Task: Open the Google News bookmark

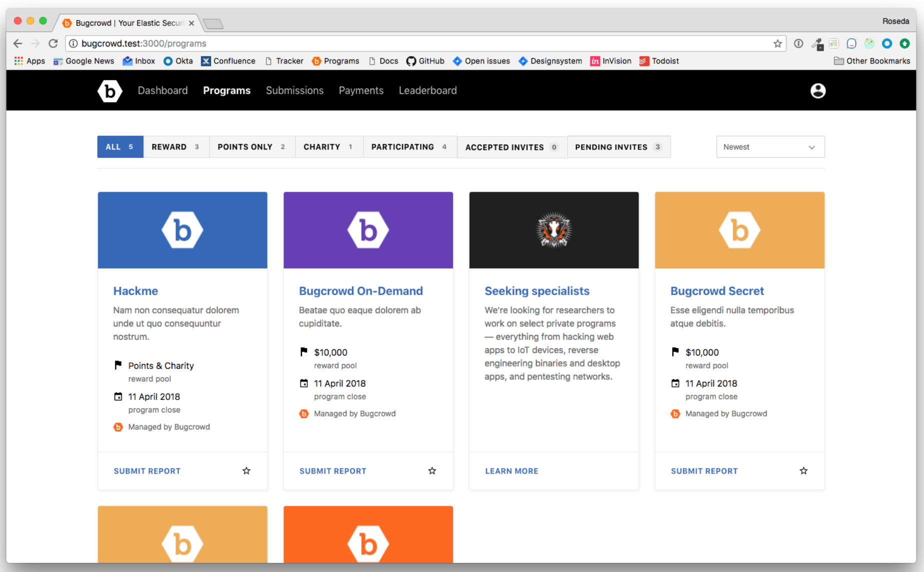Action: [84, 61]
